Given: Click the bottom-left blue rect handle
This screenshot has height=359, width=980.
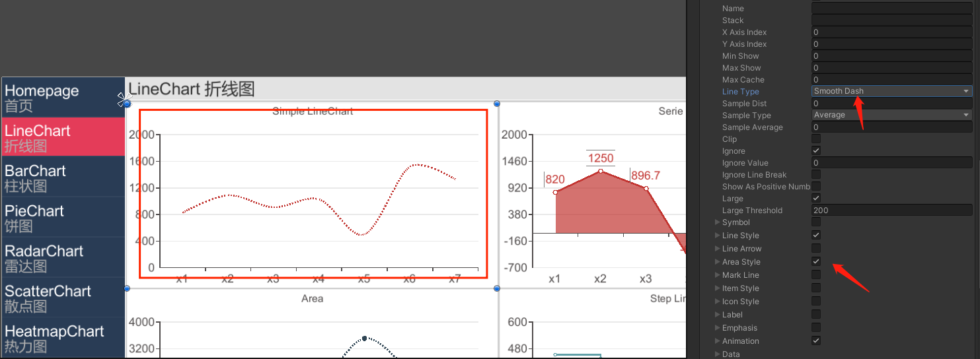Looking at the screenshot, I should click(x=127, y=288).
